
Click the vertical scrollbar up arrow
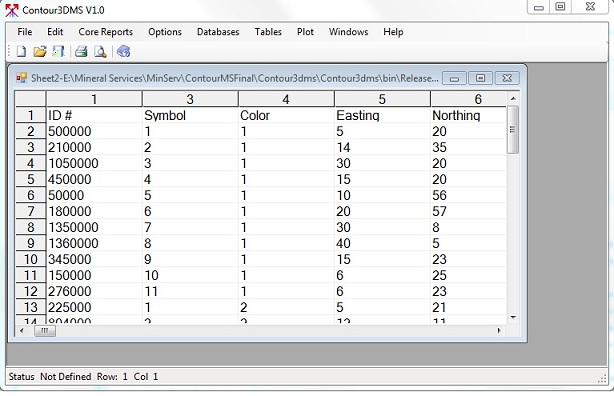coord(513,98)
